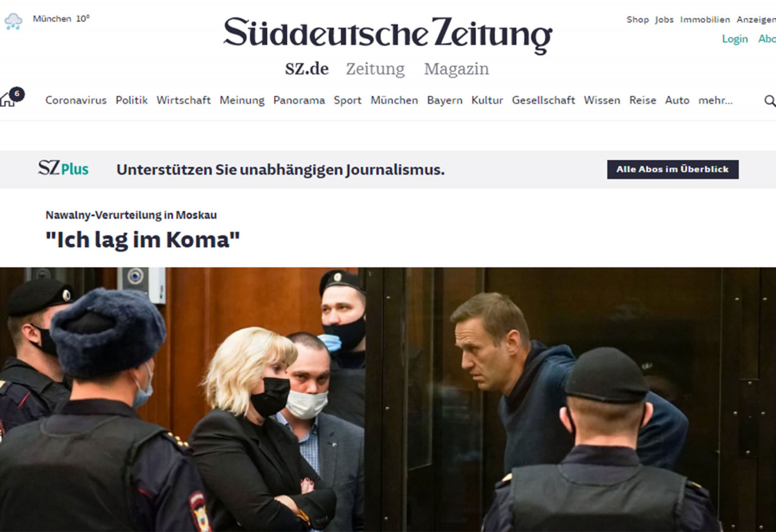Open the Shop link

click(x=638, y=19)
